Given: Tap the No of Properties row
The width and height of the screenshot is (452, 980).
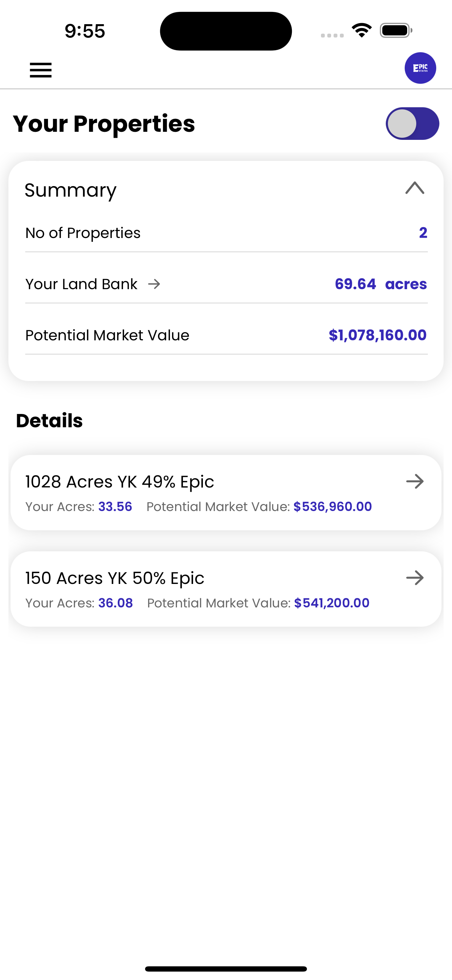Looking at the screenshot, I should [226, 233].
